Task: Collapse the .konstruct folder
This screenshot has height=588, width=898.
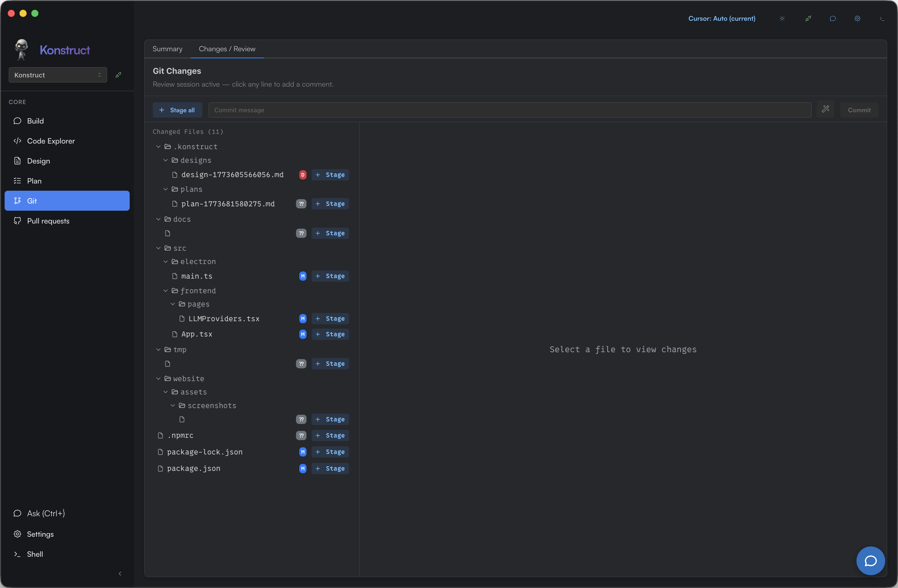Action: (x=158, y=146)
